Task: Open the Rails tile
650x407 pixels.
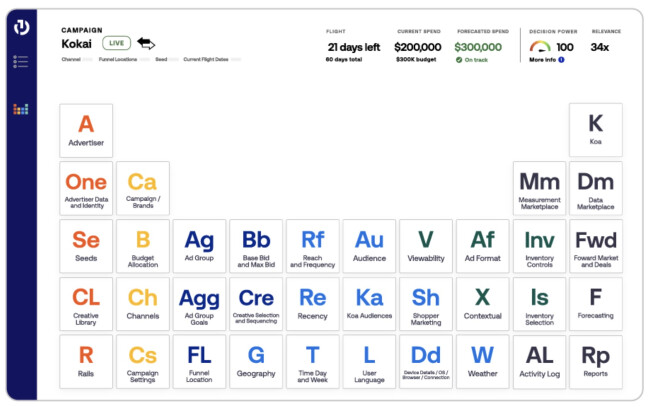Action: (x=86, y=362)
